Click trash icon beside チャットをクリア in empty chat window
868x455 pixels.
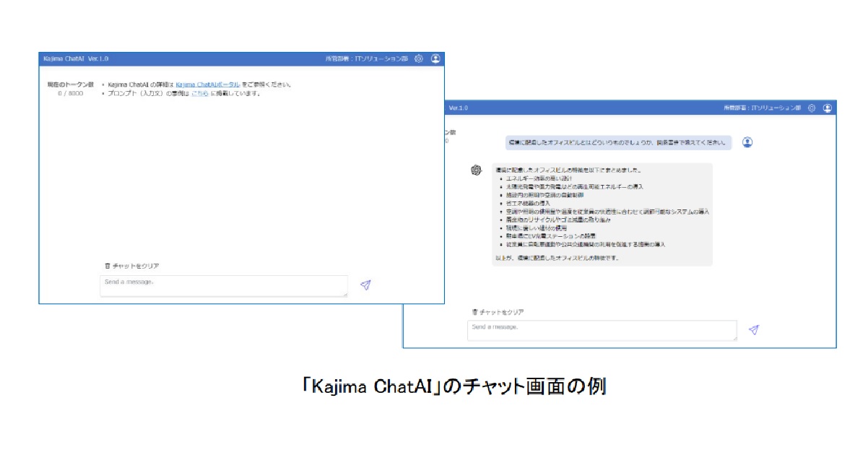click(x=108, y=266)
